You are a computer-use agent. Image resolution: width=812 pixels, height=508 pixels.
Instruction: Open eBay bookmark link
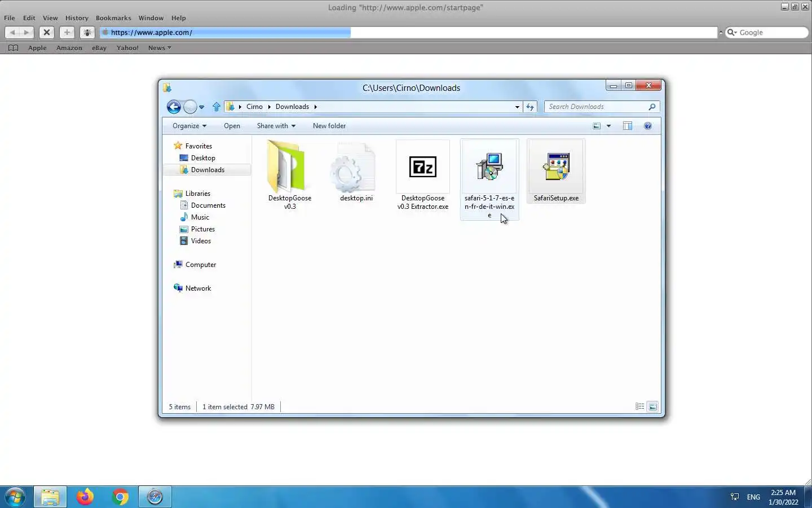[x=99, y=48]
